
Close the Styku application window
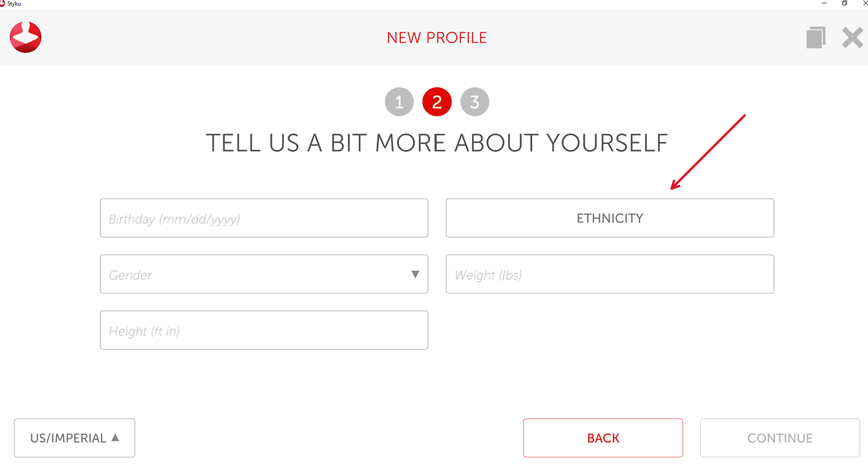tap(864, 4)
